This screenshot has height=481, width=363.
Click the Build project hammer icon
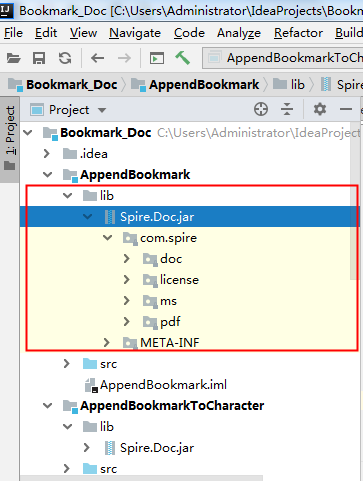(x=182, y=58)
